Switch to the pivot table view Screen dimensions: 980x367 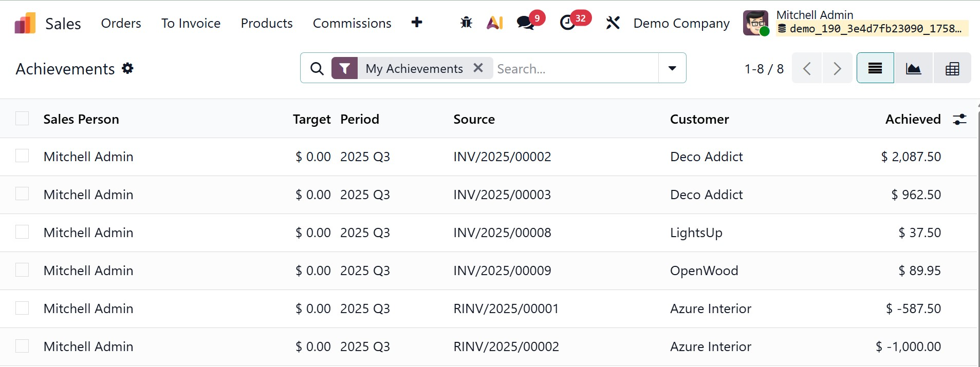click(x=952, y=68)
